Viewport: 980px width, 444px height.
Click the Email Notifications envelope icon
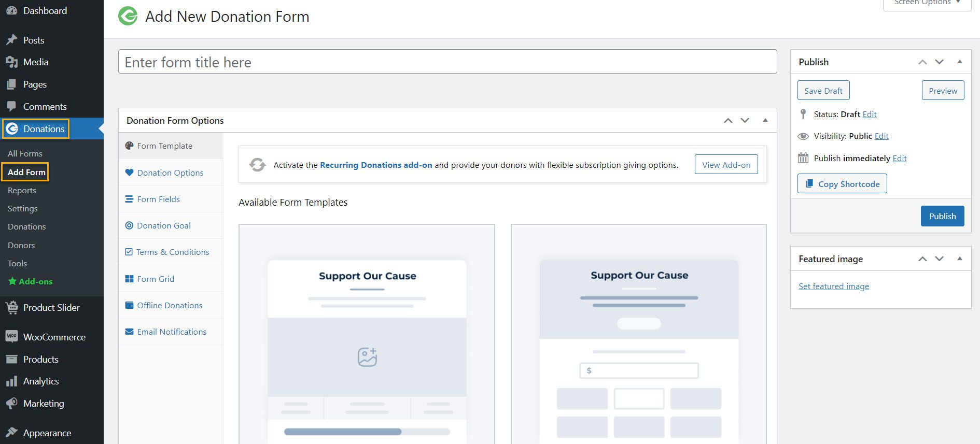[x=129, y=332]
